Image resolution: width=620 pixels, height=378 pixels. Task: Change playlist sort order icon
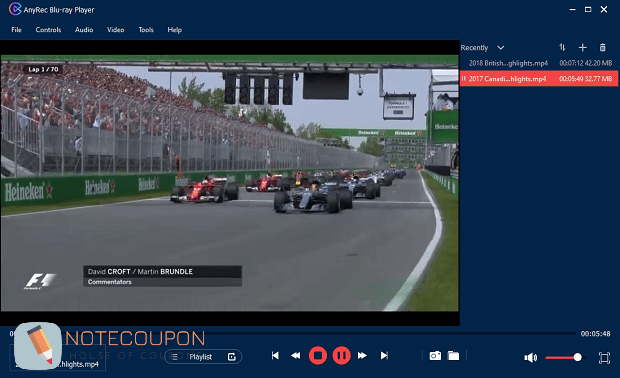(x=562, y=48)
